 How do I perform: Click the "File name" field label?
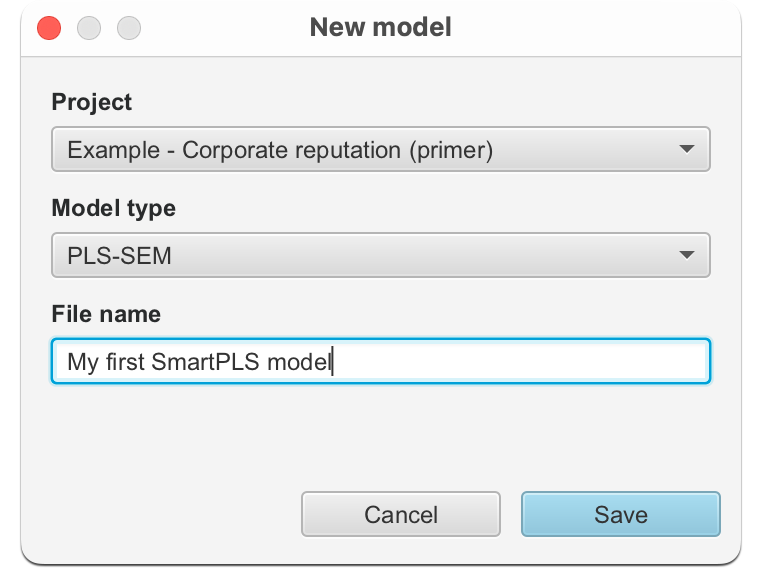click(106, 314)
